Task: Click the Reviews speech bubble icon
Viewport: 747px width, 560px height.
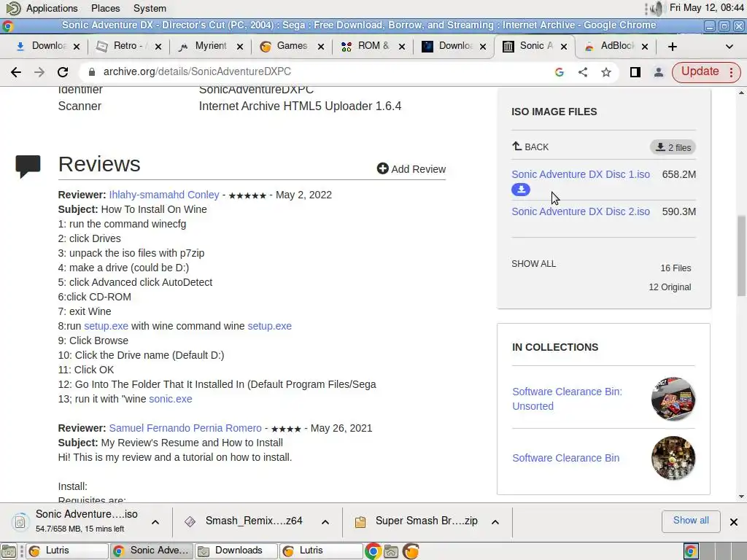Action: tap(28, 166)
